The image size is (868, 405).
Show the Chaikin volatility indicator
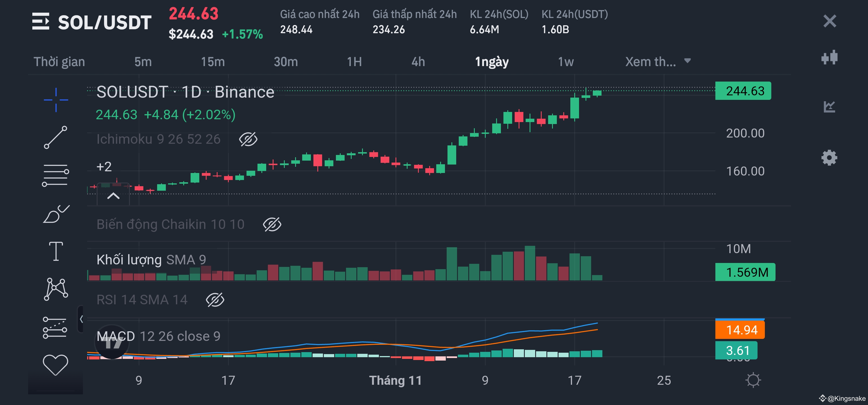(272, 225)
